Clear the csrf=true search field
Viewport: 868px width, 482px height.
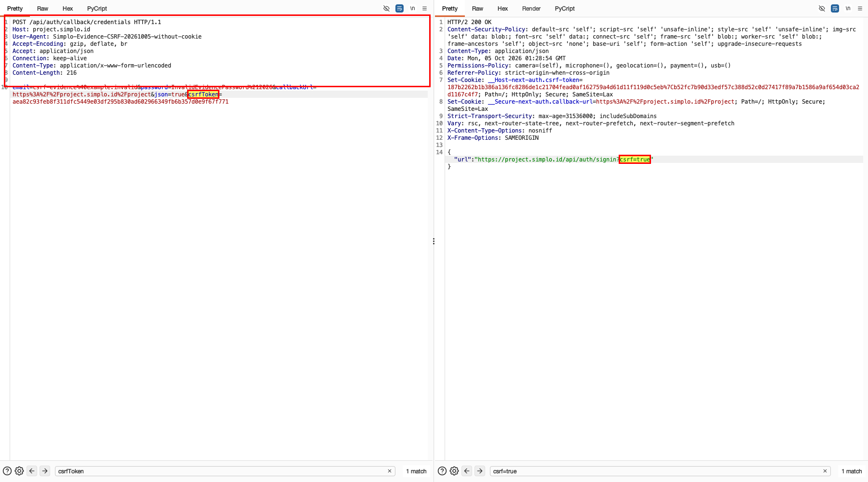(825, 471)
